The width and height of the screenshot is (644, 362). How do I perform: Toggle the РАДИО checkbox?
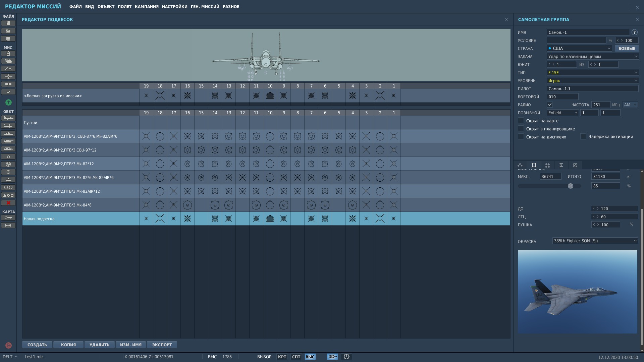coord(549,105)
